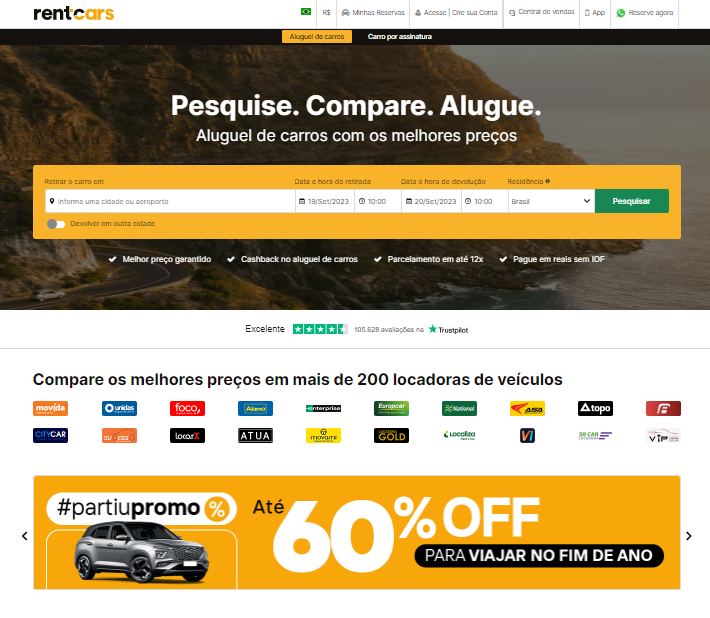This screenshot has height=618, width=710.
Task: Open Minhas Reservas link
Action: coord(373,13)
